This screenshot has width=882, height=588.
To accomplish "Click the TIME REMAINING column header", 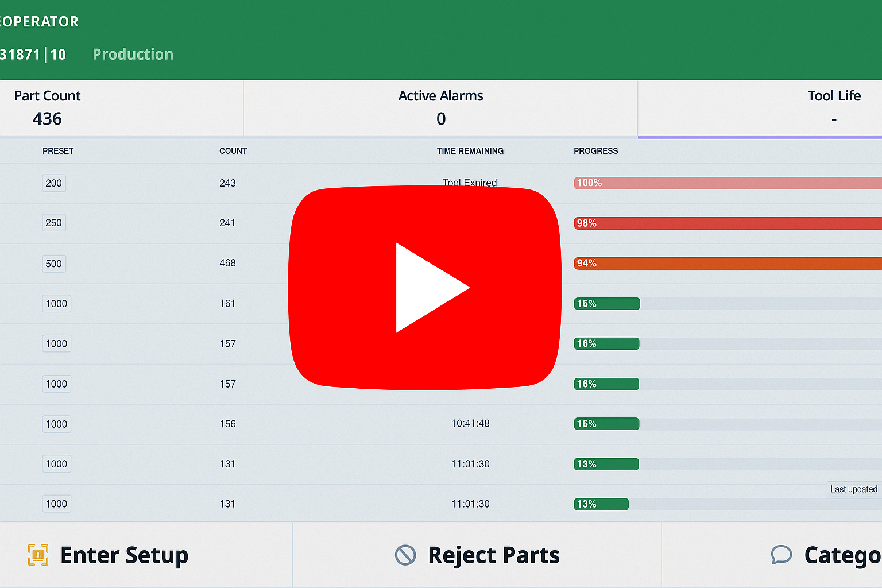I will coord(470,151).
